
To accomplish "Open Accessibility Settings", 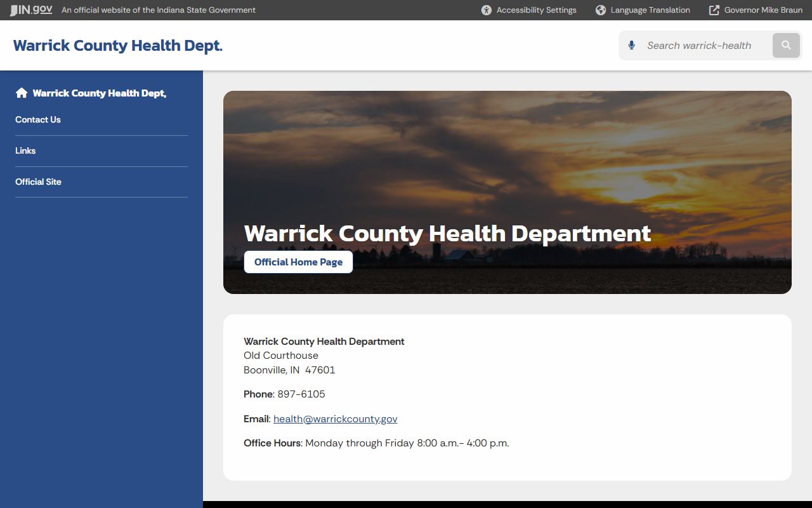I will click(x=529, y=10).
